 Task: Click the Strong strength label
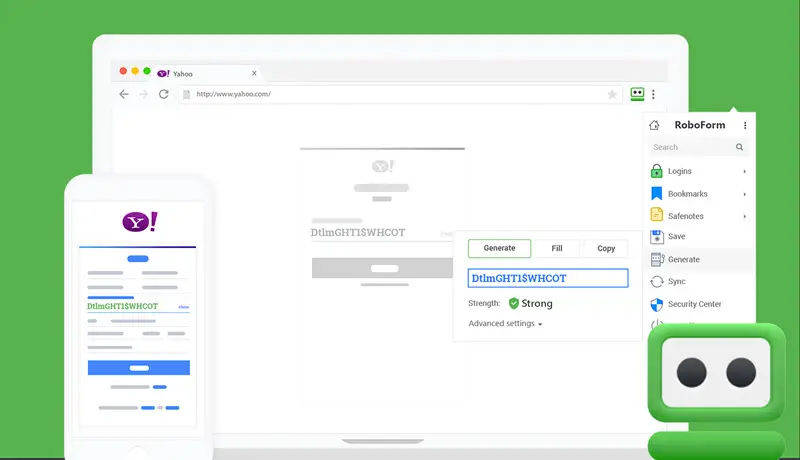click(537, 303)
